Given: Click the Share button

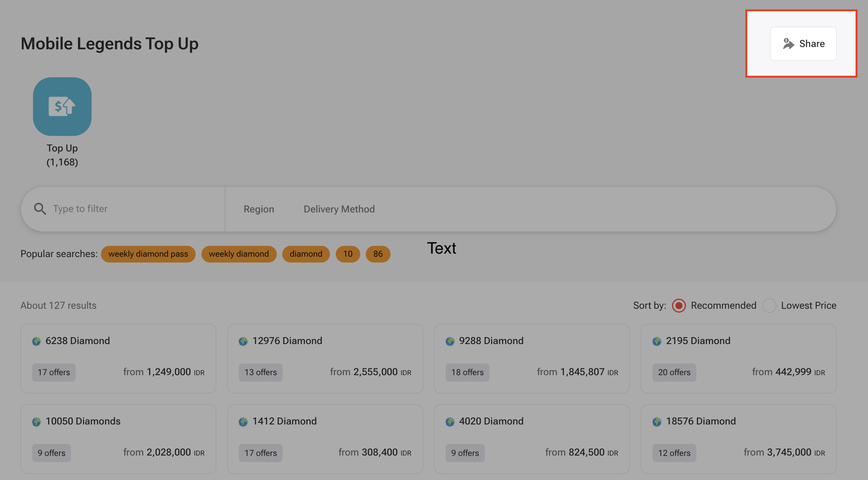Looking at the screenshot, I should point(803,43).
